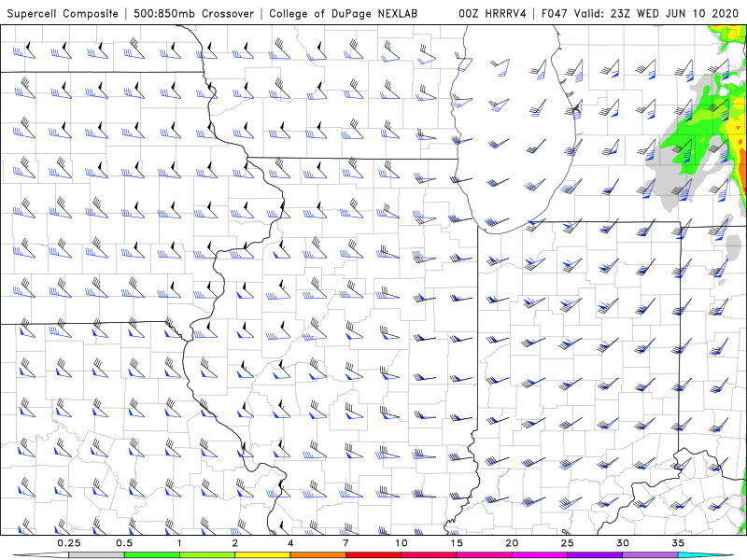Select the orange 4–7 legend swatch
The width and height of the screenshot is (747, 560).
[x=317, y=555]
